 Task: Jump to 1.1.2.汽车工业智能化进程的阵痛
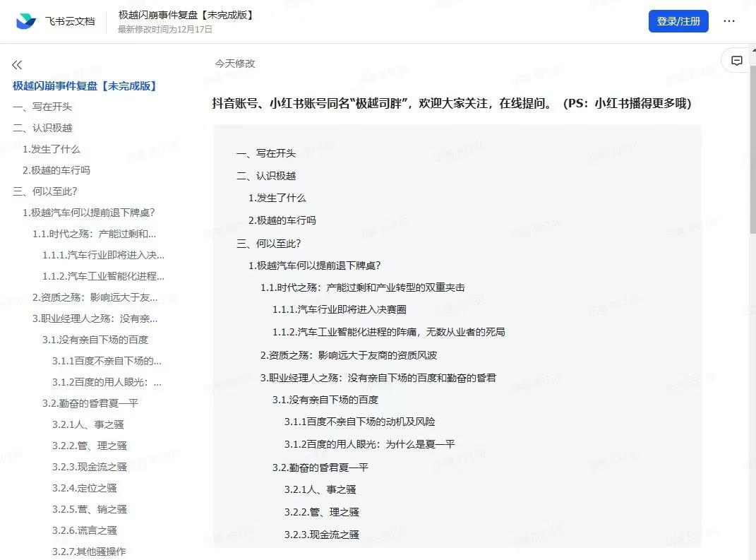(389, 332)
